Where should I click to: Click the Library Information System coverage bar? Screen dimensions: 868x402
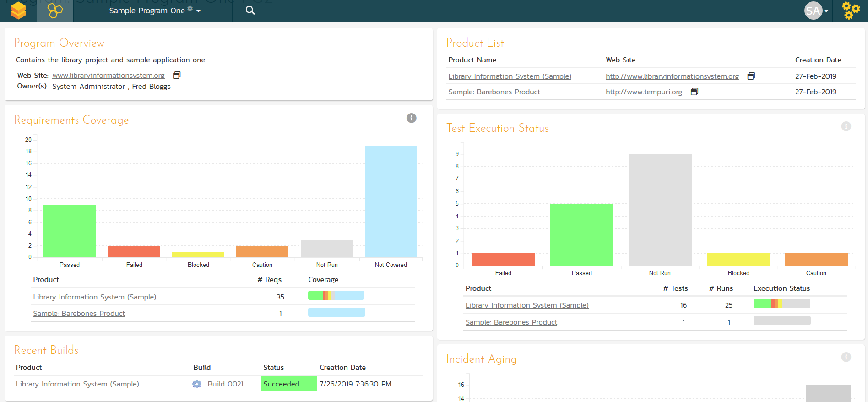(x=336, y=296)
